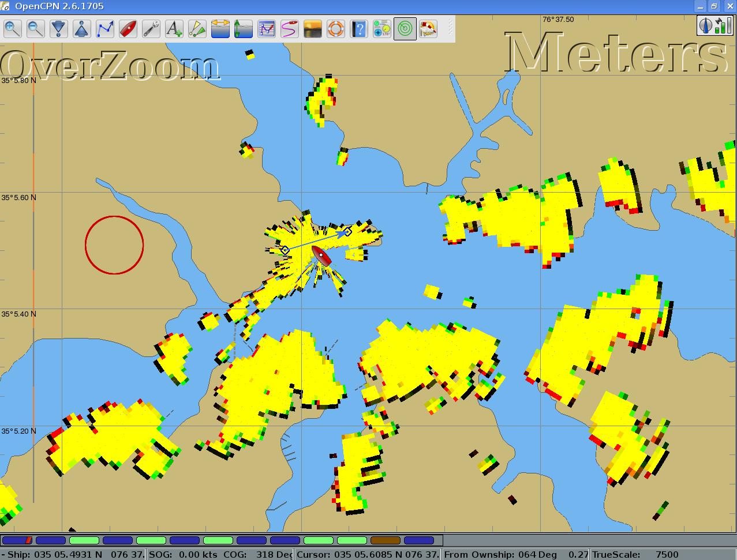Open the Route Manager chart icon

pyautogui.click(x=267, y=28)
